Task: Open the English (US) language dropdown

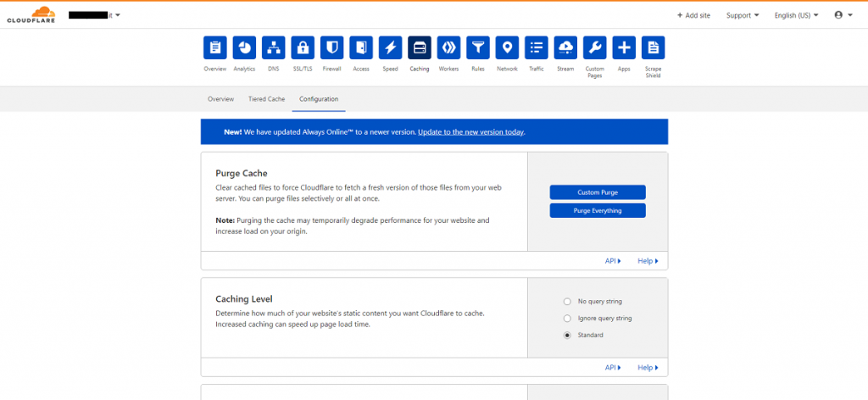Action: pyautogui.click(x=796, y=15)
